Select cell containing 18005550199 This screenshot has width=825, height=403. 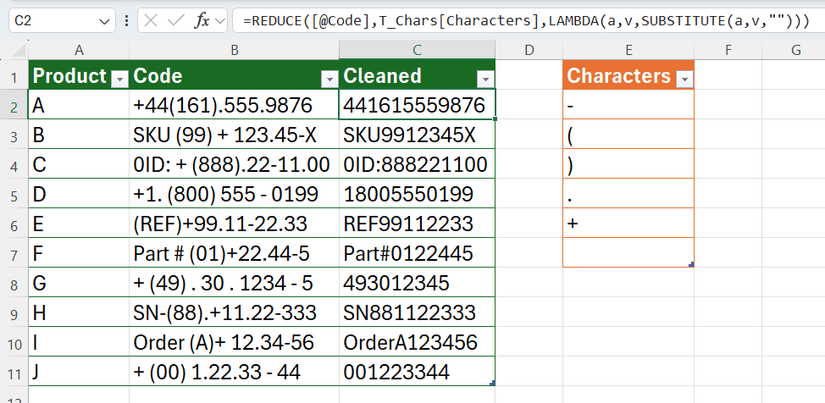417,194
